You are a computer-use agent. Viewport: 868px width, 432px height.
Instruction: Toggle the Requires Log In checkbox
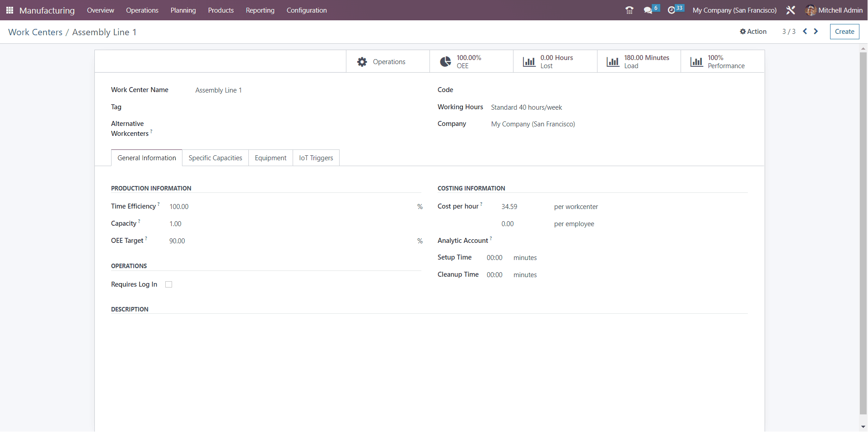(169, 284)
